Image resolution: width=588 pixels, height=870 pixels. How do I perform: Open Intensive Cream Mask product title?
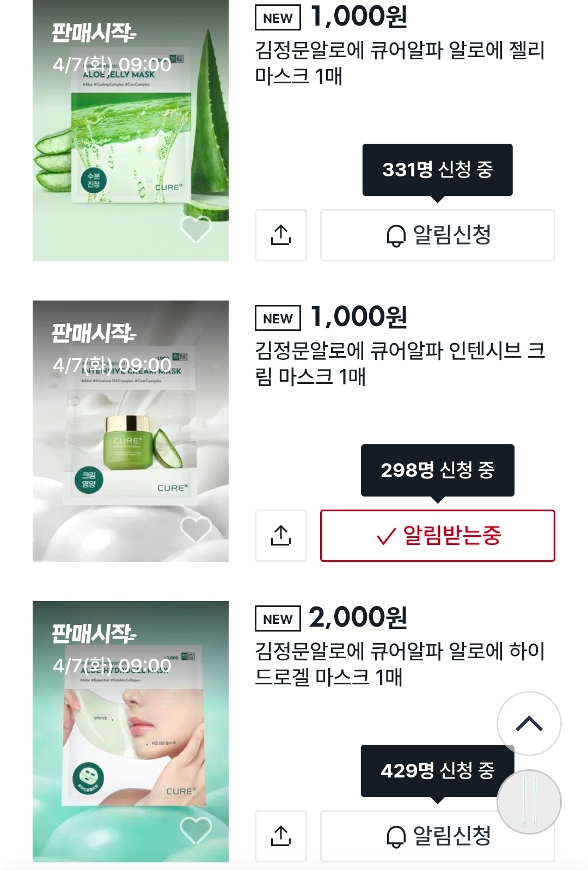click(400, 364)
